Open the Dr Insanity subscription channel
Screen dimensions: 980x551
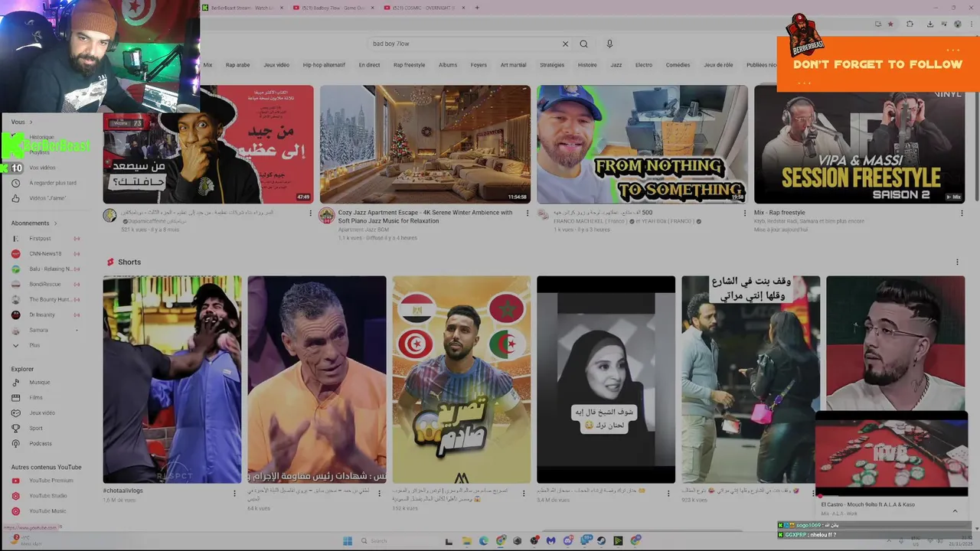point(43,315)
